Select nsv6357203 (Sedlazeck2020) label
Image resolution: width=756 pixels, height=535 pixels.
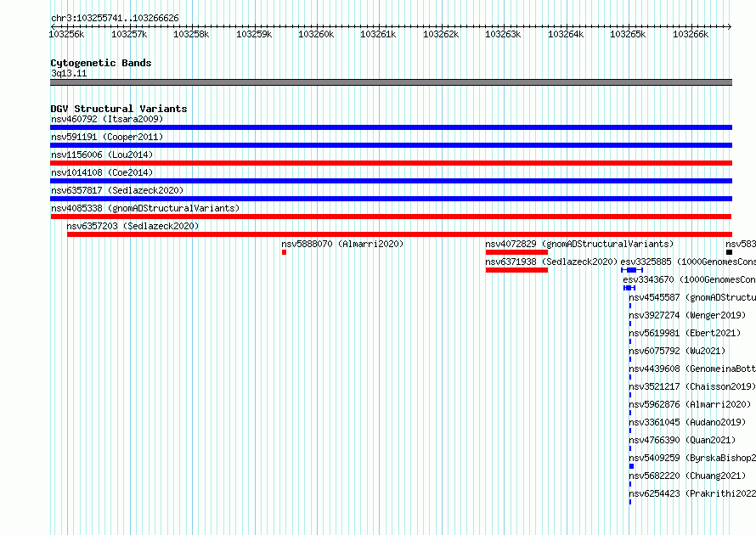click(133, 226)
